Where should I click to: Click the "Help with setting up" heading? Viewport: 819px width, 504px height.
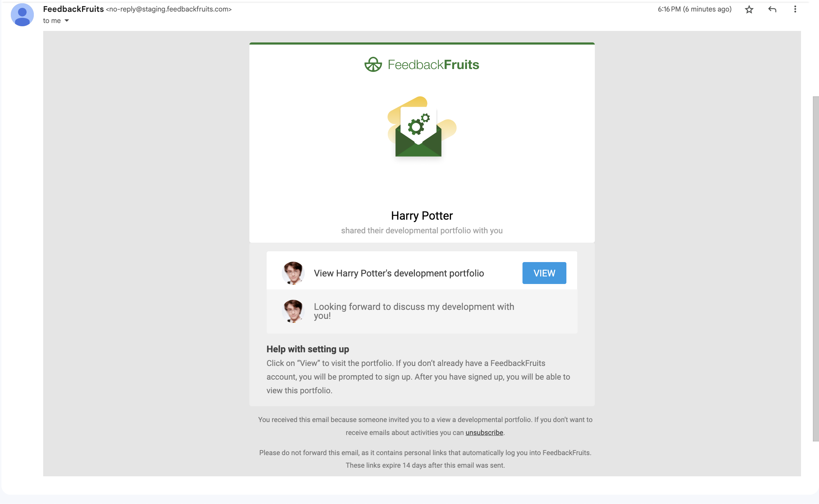click(308, 349)
